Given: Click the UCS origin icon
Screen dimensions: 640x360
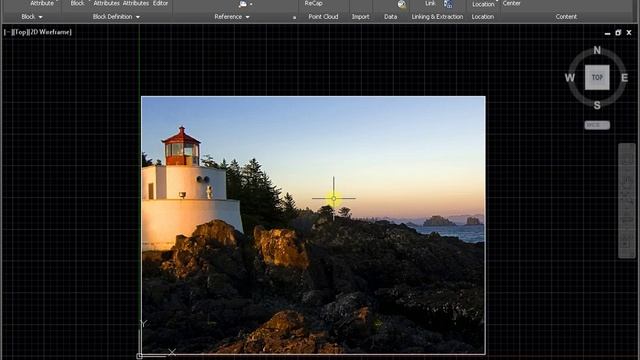Looking at the screenshot, I should [x=139, y=356].
